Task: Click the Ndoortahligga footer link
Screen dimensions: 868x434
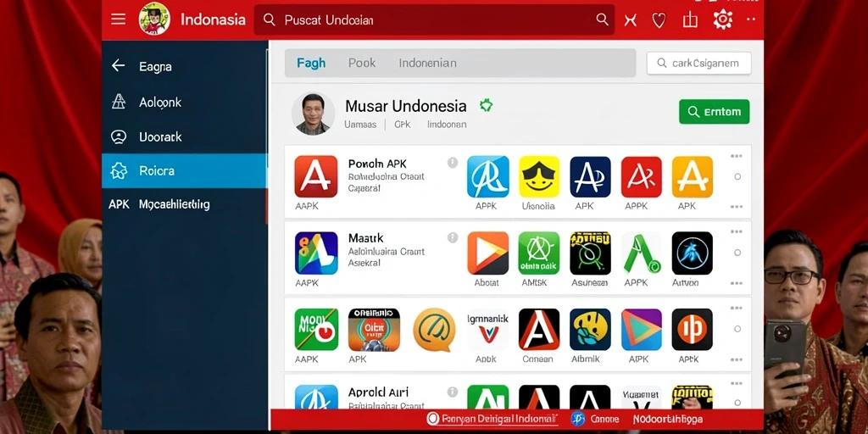Action: (x=668, y=419)
